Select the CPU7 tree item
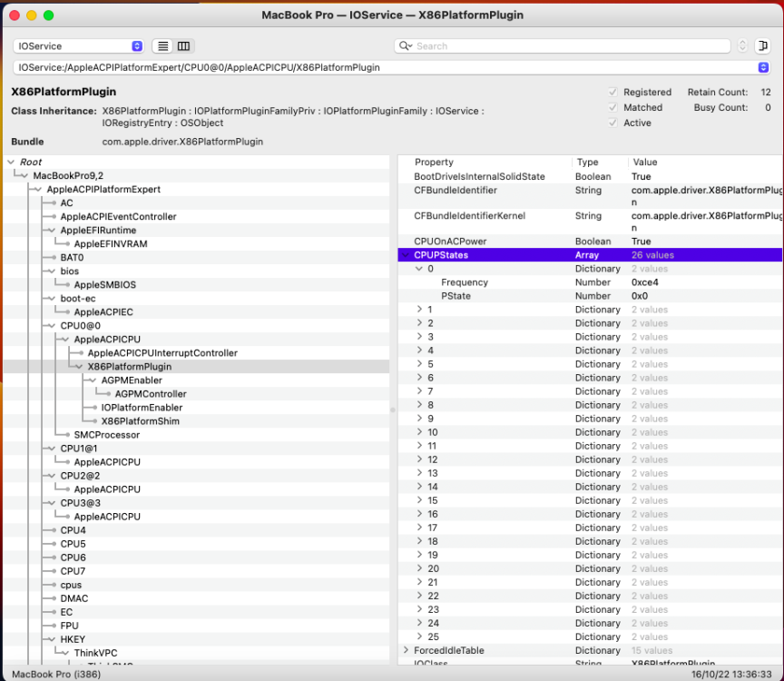The image size is (784, 681). coord(73,571)
